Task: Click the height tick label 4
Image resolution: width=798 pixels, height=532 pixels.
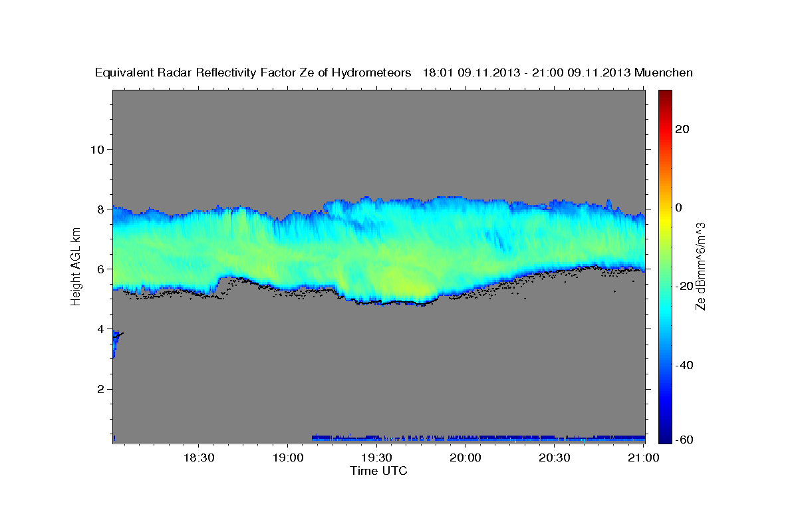Action: 101,329
